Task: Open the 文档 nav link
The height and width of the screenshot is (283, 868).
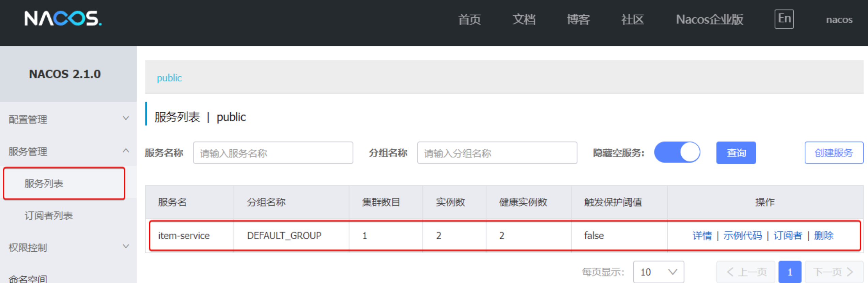Action: 524,19
